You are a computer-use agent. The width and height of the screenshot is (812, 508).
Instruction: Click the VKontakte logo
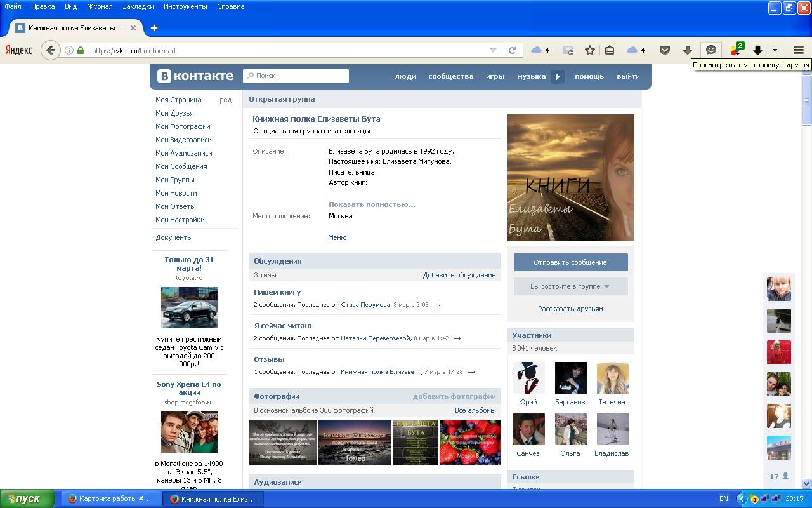click(x=196, y=76)
